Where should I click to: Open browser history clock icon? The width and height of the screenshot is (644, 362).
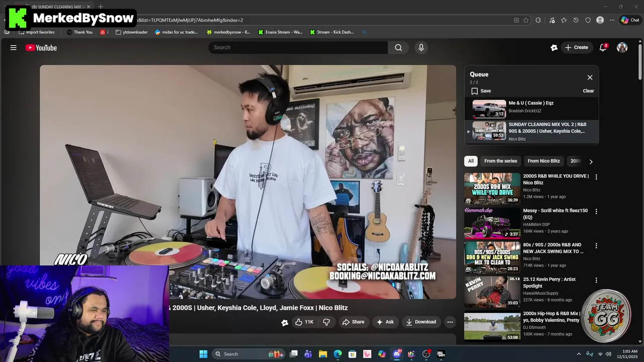point(576,20)
